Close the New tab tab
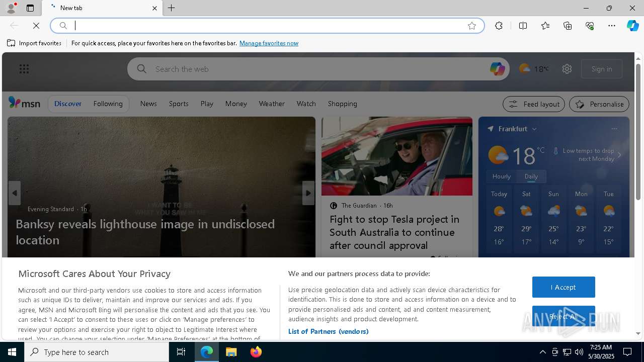This screenshot has width=644, height=362. pos(154,8)
